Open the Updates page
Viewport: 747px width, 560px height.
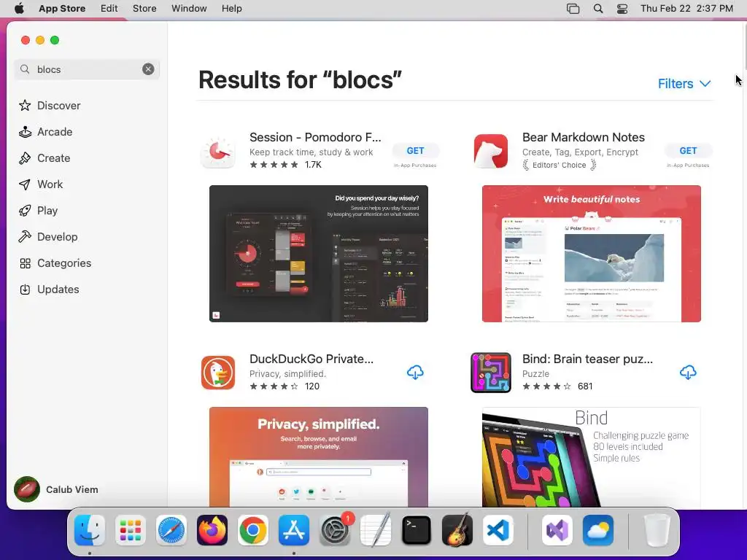click(49, 289)
